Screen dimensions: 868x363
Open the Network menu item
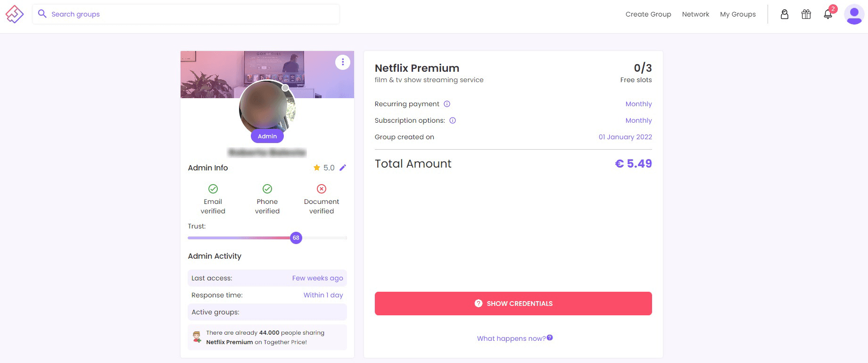[695, 14]
